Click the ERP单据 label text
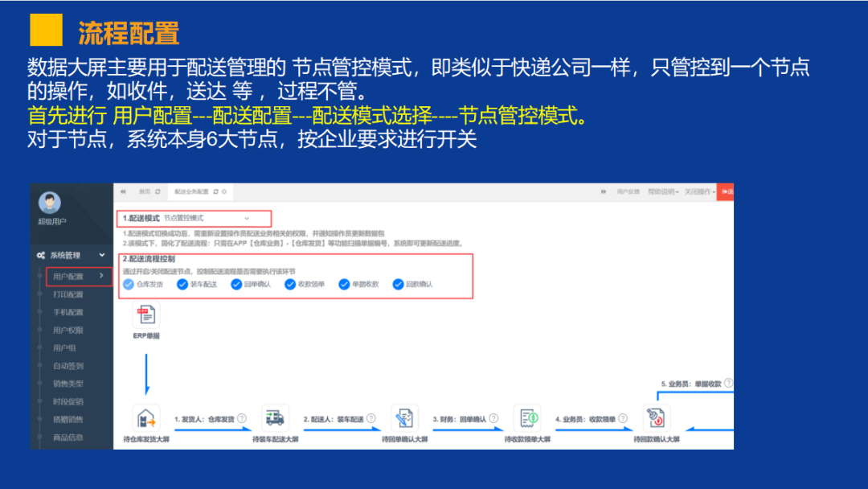 point(146,335)
